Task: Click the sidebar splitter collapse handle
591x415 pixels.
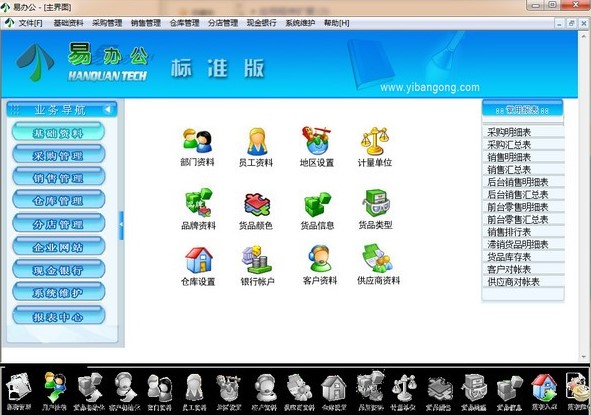Action: pyautogui.click(x=121, y=225)
